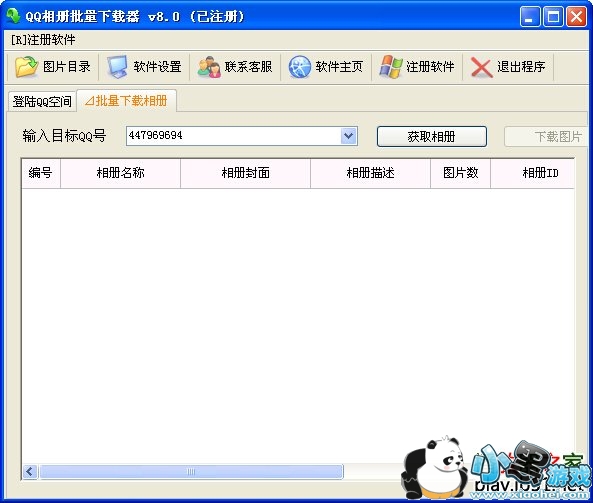Select the 批量下载相册 tab
Image resolution: width=593 pixels, height=503 pixels.
click(x=126, y=101)
